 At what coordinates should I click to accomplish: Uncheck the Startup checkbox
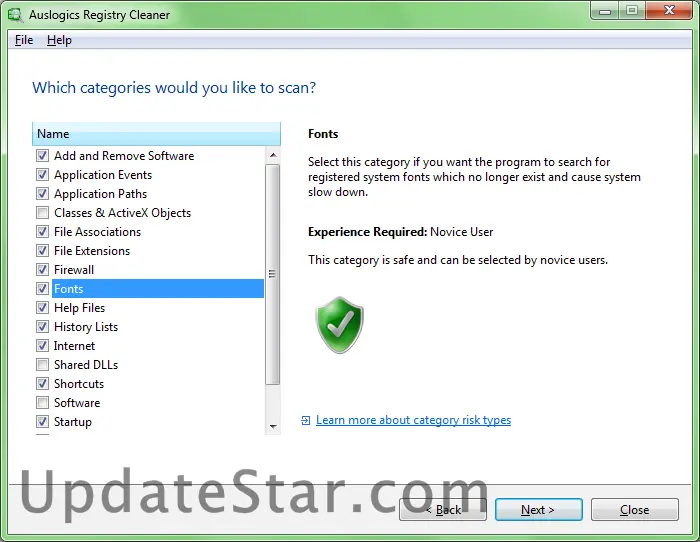(42, 421)
